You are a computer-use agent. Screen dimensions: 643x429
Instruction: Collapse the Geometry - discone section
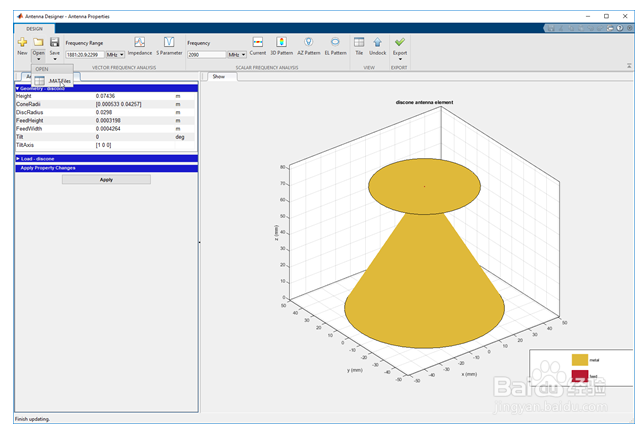pyautogui.click(x=17, y=88)
